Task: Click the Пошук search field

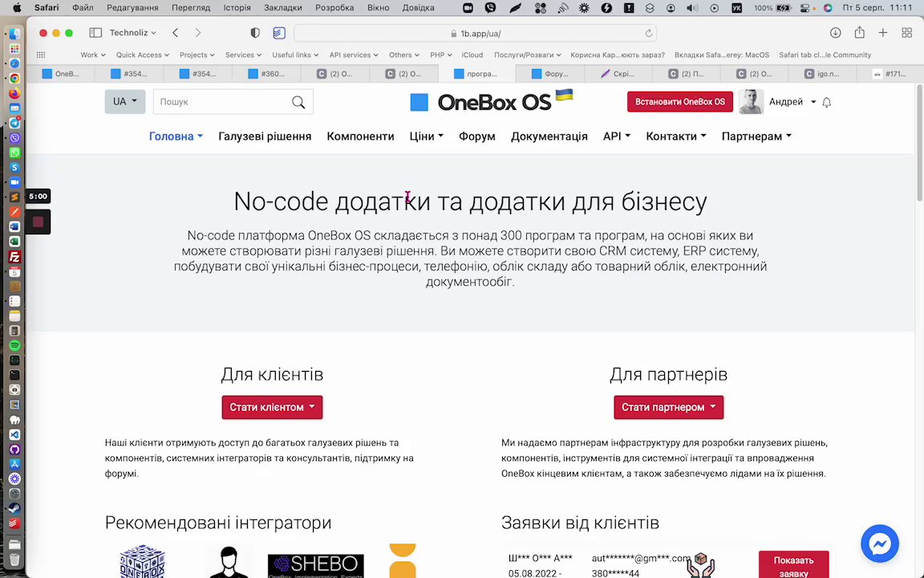Action: tap(223, 102)
